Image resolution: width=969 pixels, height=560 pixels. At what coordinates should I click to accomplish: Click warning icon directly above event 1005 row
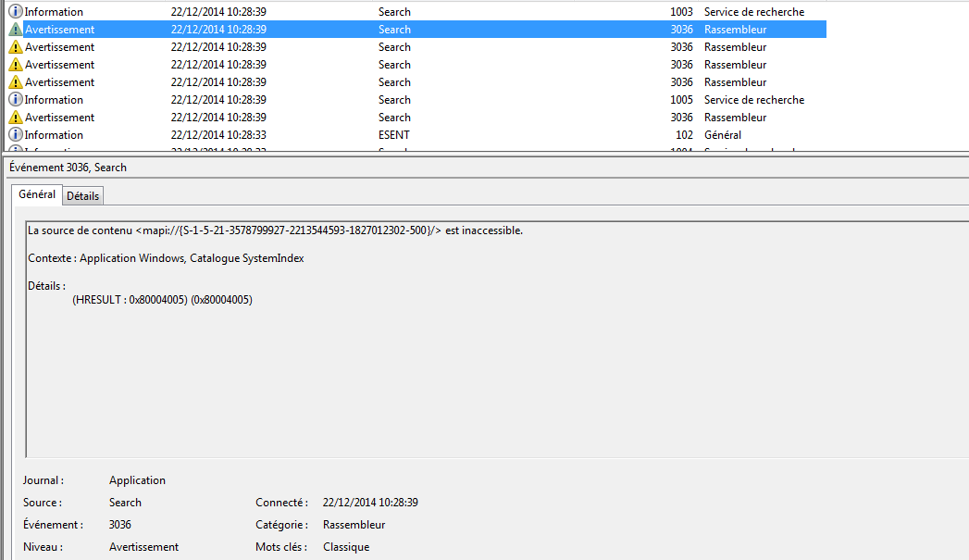16,82
